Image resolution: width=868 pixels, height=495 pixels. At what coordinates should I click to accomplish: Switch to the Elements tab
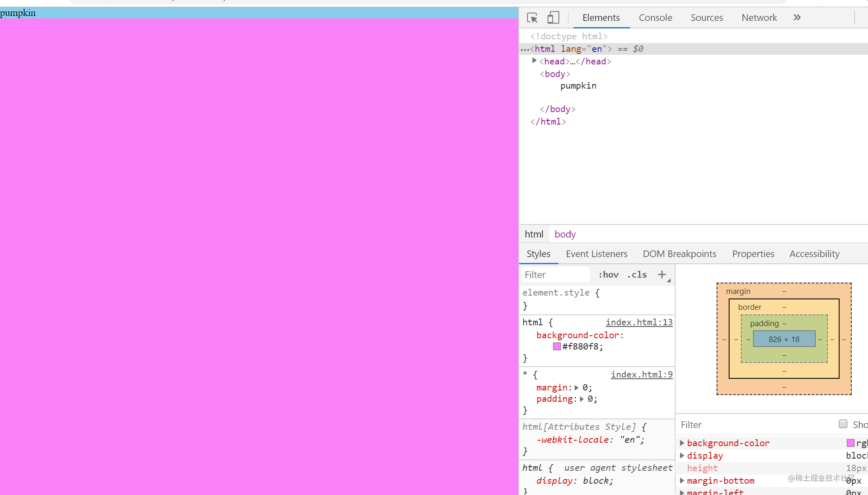(601, 18)
